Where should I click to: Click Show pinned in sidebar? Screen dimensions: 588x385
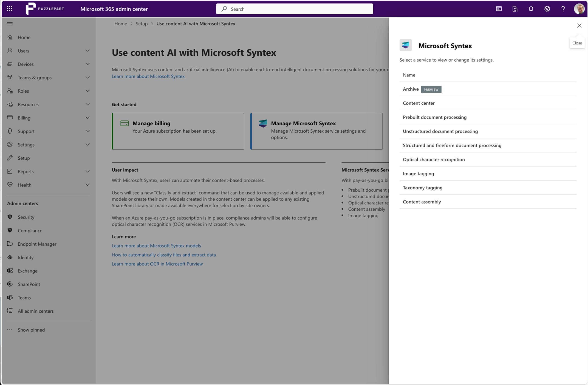point(31,330)
